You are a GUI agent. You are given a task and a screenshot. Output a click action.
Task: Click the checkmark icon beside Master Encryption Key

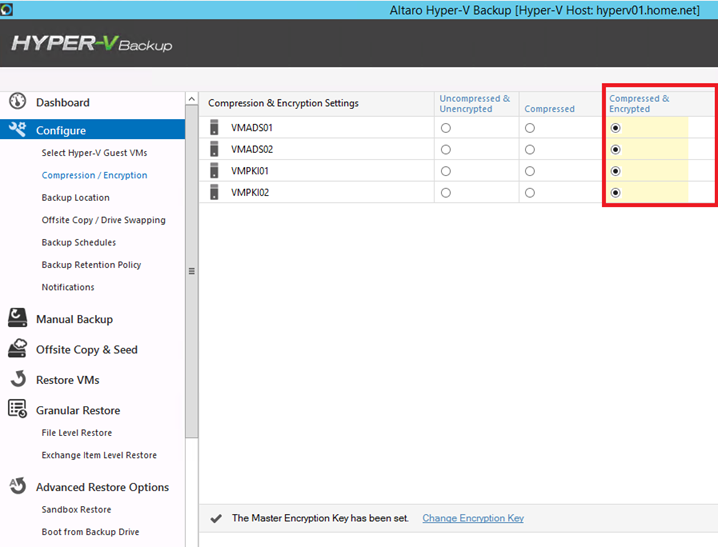[216, 518]
